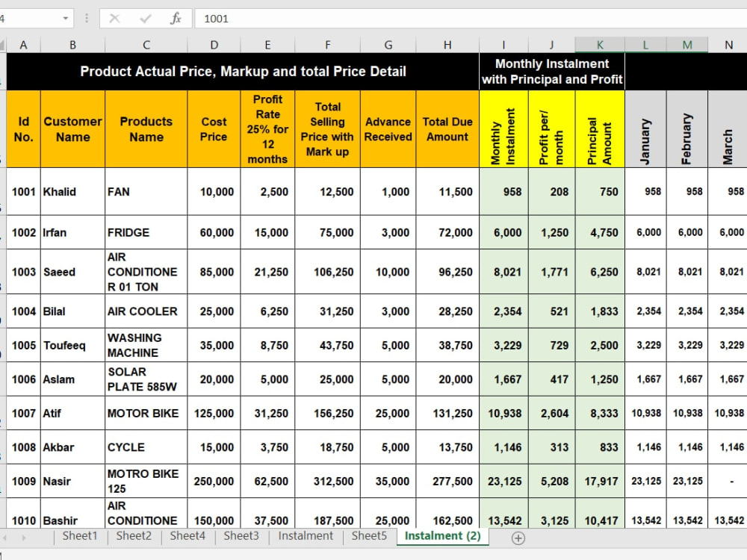Click 'Total Selling Price with Mark up' header
Image resolution: width=747 pixels, height=560 pixels.
click(328, 129)
